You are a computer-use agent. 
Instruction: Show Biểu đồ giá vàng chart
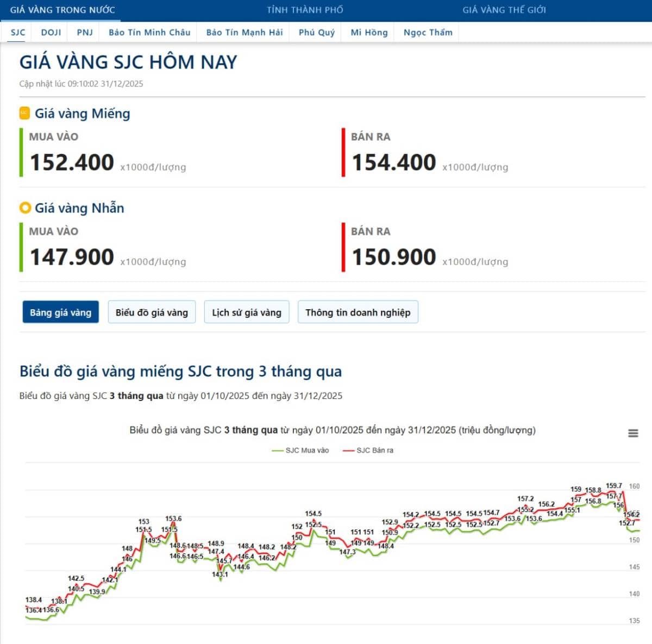click(x=152, y=312)
